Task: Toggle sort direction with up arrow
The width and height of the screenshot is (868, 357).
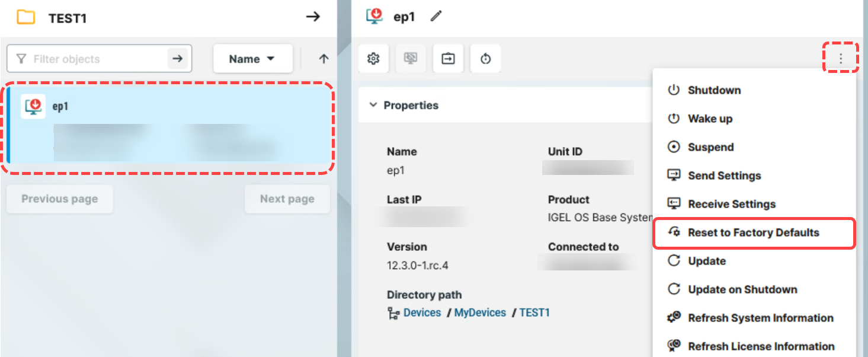Action: click(324, 59)
